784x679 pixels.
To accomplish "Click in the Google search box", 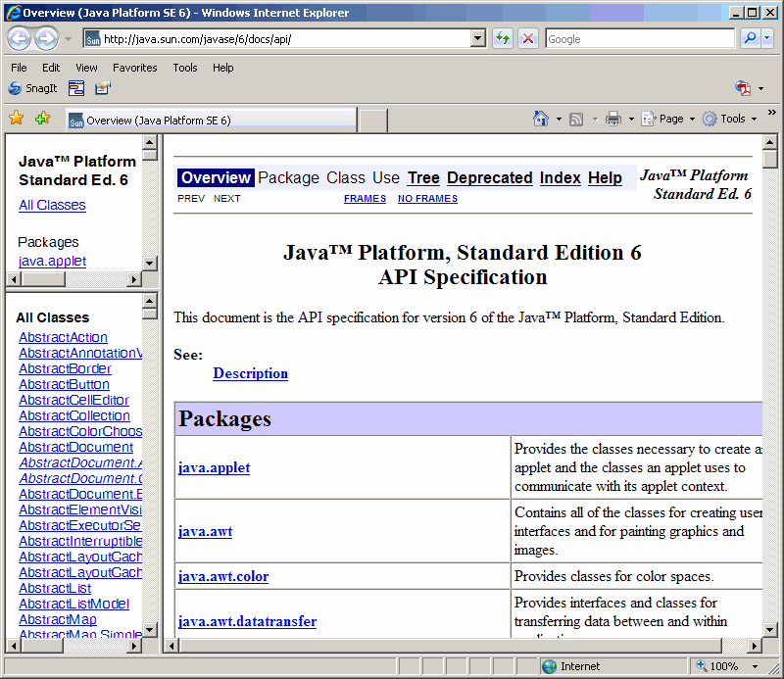I will 638,39.
